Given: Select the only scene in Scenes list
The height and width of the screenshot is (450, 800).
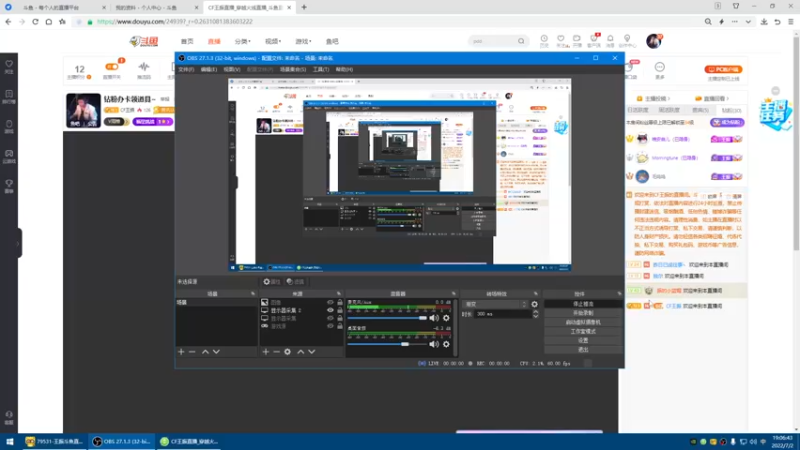Looking at the screenshot, I should pos(216,303).
